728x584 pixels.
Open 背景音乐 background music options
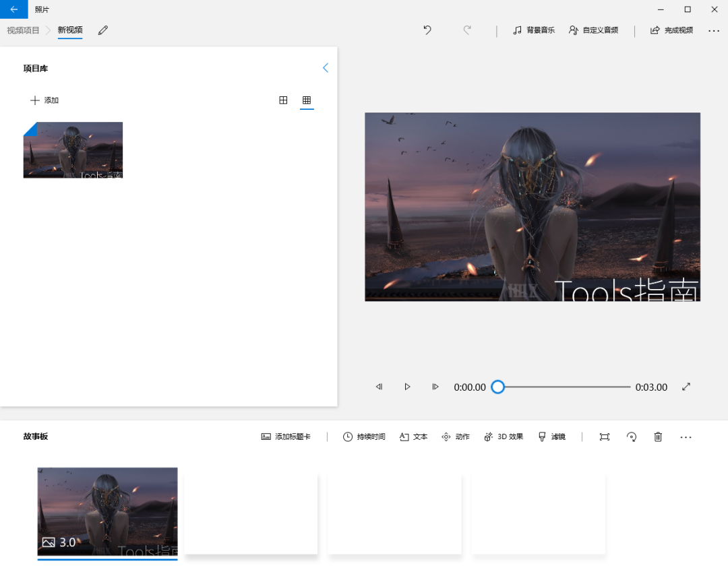pyautogui.click(x=534, y=30)
